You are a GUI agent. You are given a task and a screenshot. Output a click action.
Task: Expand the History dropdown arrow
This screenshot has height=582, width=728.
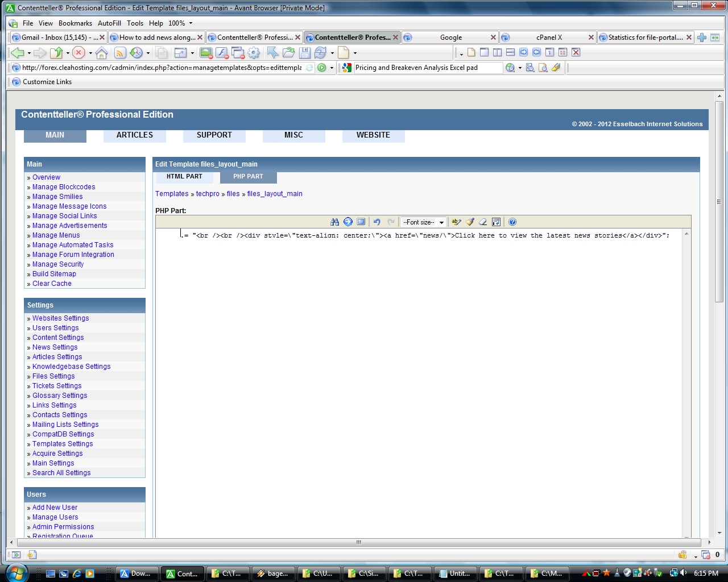(148, 53)
